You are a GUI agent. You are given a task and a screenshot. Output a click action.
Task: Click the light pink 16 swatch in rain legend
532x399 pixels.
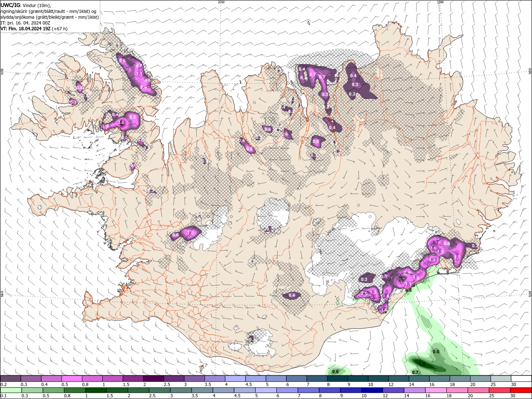click(435, 390)
